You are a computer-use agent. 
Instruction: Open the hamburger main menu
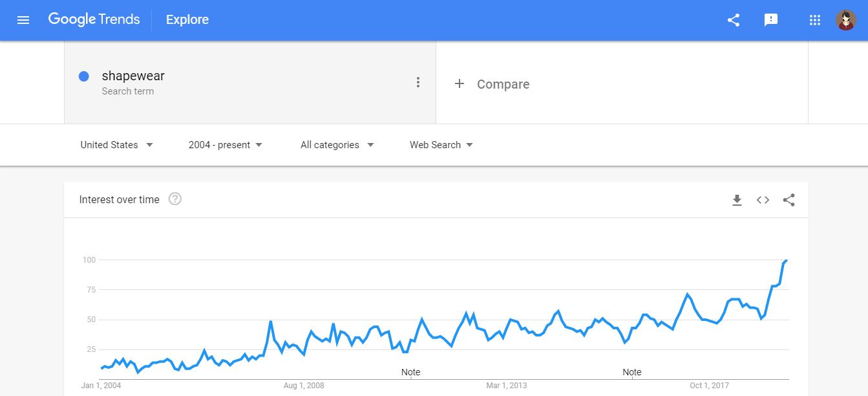coord(23,20)
